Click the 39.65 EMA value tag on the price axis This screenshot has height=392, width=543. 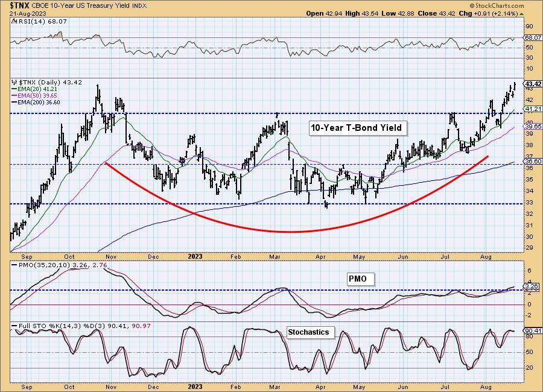click(533, 127)
